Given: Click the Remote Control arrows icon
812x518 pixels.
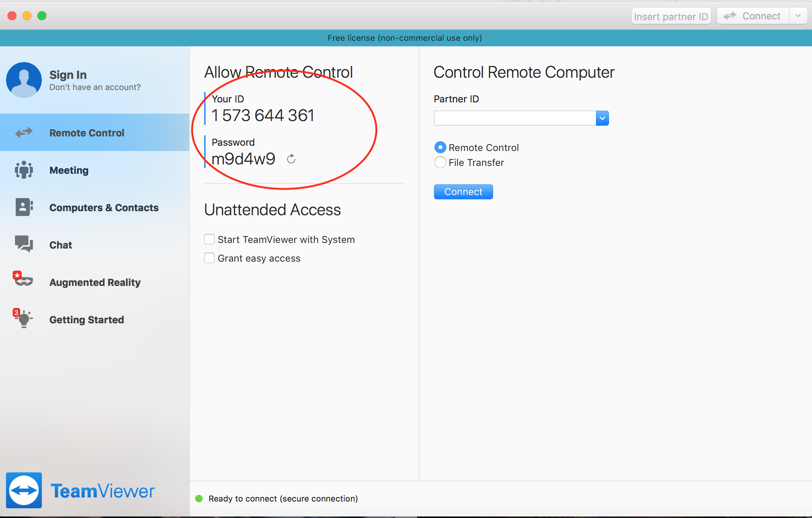Looking at the screenshot, I should click(24, 132).
